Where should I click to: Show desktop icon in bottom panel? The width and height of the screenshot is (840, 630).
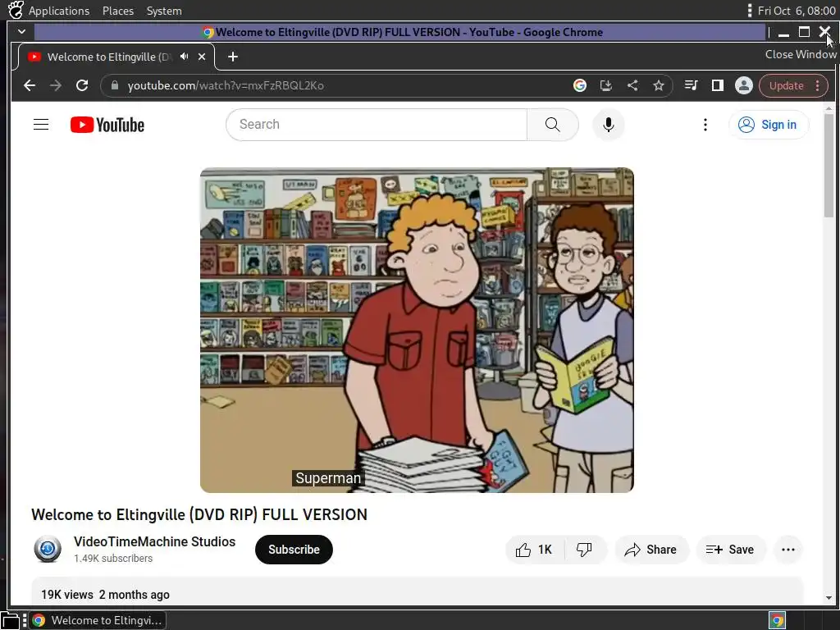tap(10, 620)
